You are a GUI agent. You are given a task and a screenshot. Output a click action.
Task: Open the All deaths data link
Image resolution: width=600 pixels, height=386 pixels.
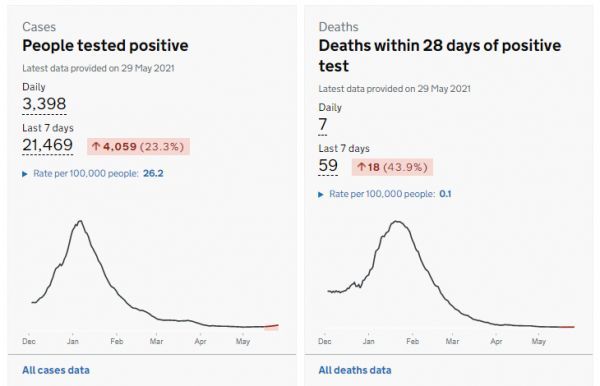(355, 370)
